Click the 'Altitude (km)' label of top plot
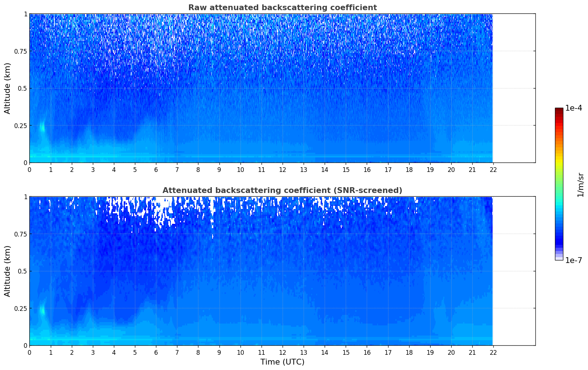Viewport: 588px width, 370px height. click(8, 88)
